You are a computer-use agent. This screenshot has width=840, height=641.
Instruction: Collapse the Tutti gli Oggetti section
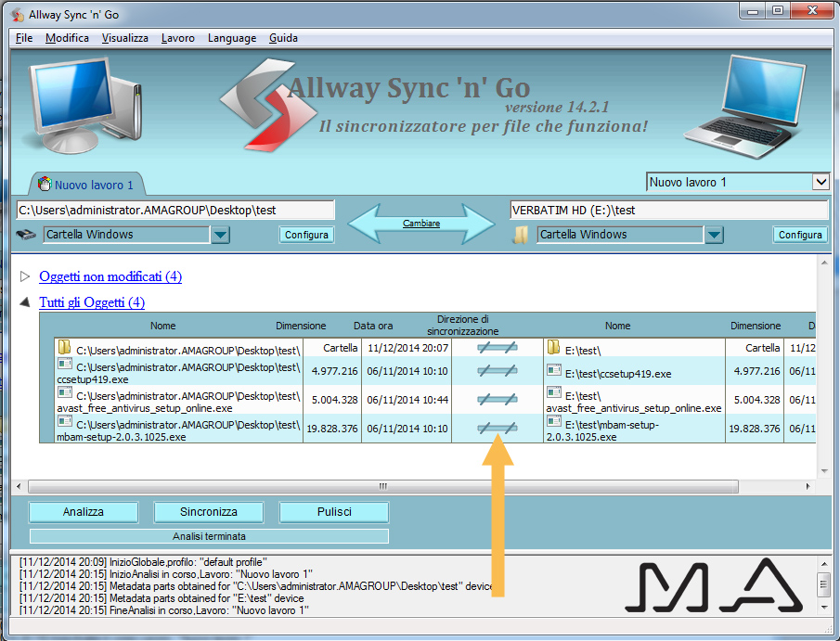click(25, 302)
